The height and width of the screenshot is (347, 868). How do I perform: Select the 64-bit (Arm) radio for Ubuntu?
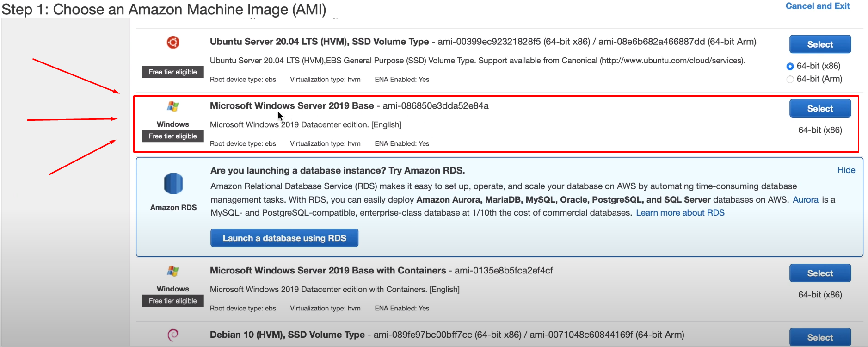(790, 79)
